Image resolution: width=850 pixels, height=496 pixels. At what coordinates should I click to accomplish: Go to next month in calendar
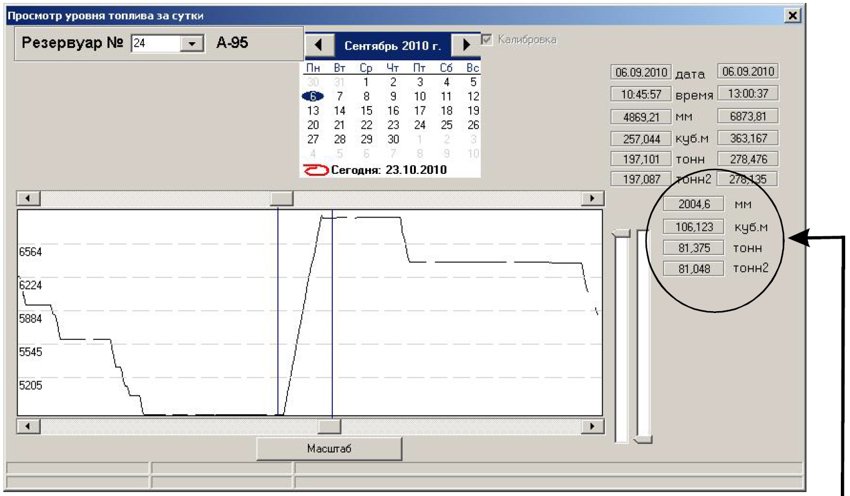point(466,46)
